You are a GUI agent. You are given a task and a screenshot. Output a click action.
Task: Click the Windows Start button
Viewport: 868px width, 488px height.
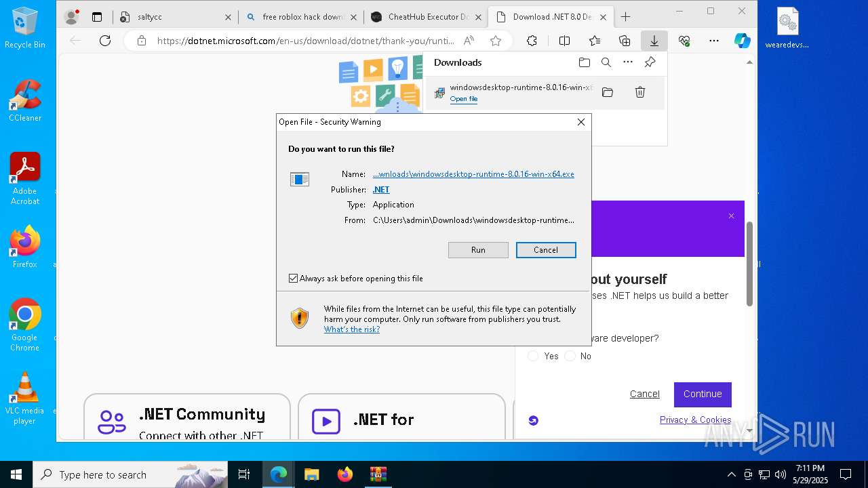pyautogui.click(x=16, y=474)
